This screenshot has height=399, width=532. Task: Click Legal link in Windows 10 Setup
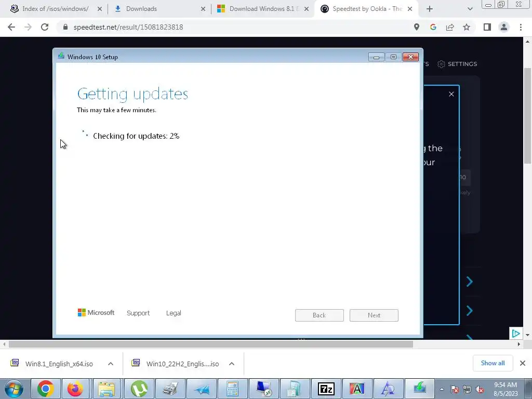[x=174, y=313]
